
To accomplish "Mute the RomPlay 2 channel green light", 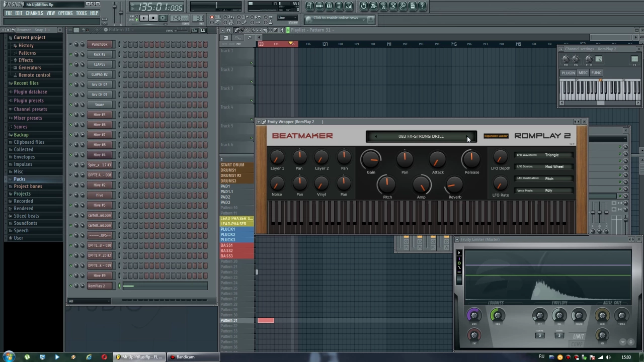I will (70, 286).
